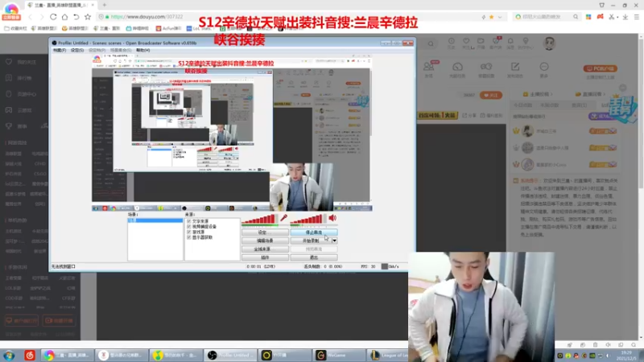This screenshot has width=644, height=362.
Task: Open the edit/post pencil icon on Douyu
Action: (x=515, y=67)
